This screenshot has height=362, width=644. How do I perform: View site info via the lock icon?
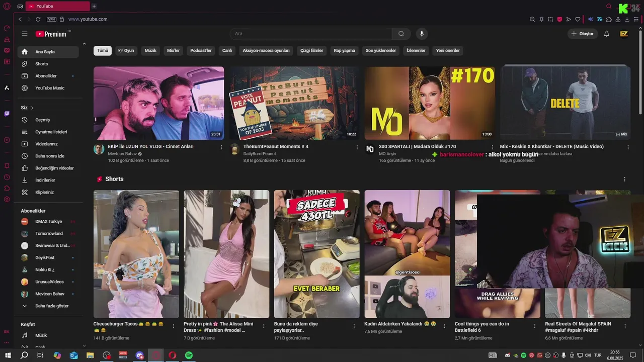click(x=62, y=19)
